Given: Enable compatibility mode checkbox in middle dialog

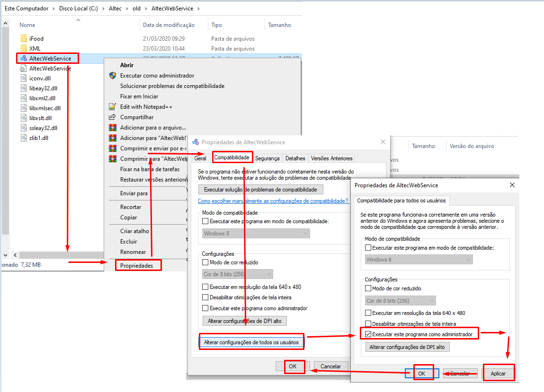Looking at the screenshot, I should click(x=205, y=221).
